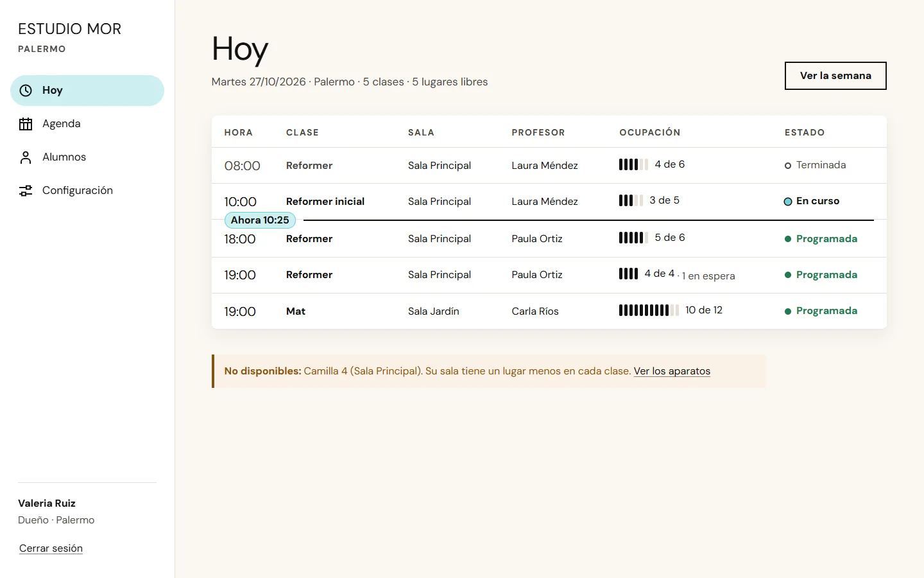Viewport: 924px width, 578px height.
Task: Open the Alumnos section
Action: click(87, 157)
